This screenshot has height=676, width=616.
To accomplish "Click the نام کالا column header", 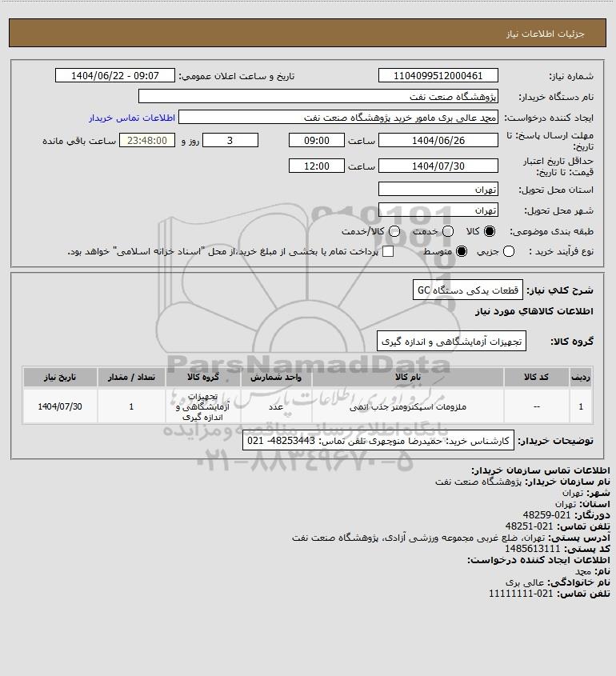I will 408,378.
